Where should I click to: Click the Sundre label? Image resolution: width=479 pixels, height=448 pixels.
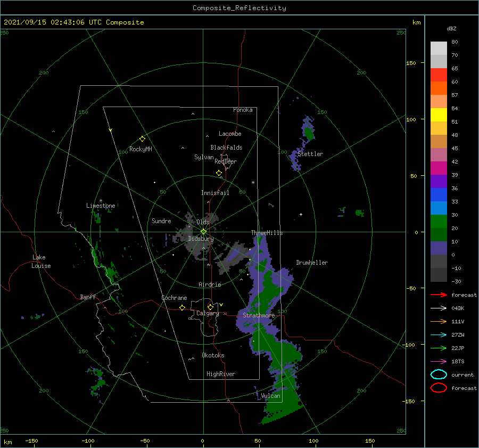(161, 221)
